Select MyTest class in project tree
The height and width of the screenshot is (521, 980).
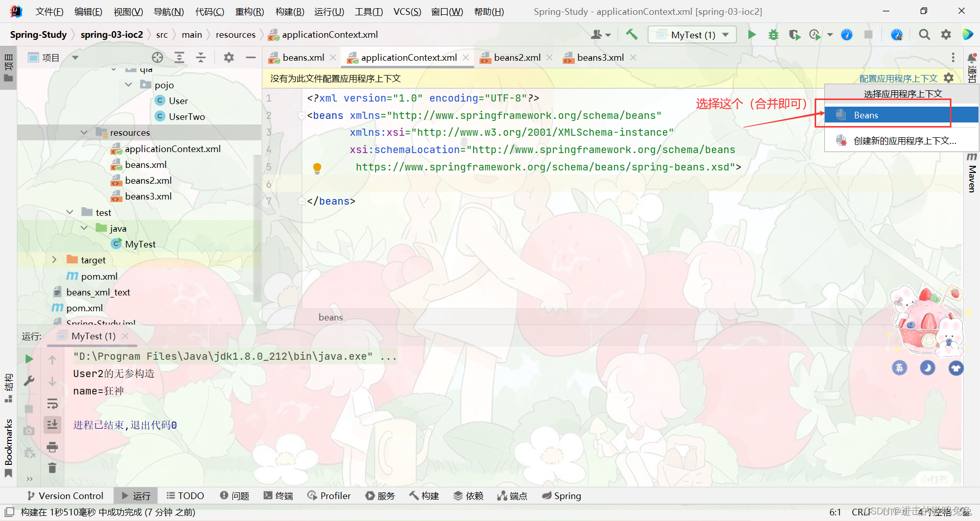(x=140, y=244)
